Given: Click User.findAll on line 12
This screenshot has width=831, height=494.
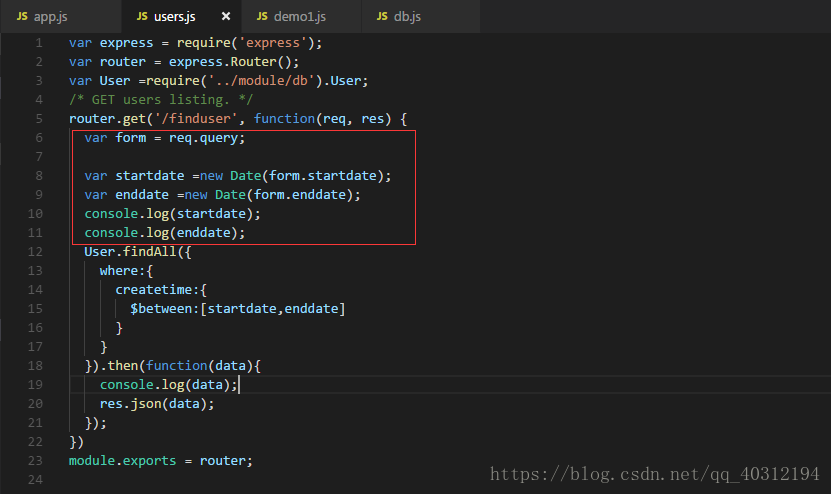Looking at the screenshot, I should [130, 252].
